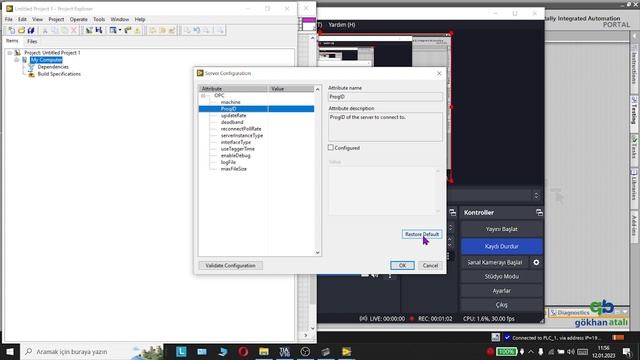Click the Mail app taskbar icon

[202, 351]
